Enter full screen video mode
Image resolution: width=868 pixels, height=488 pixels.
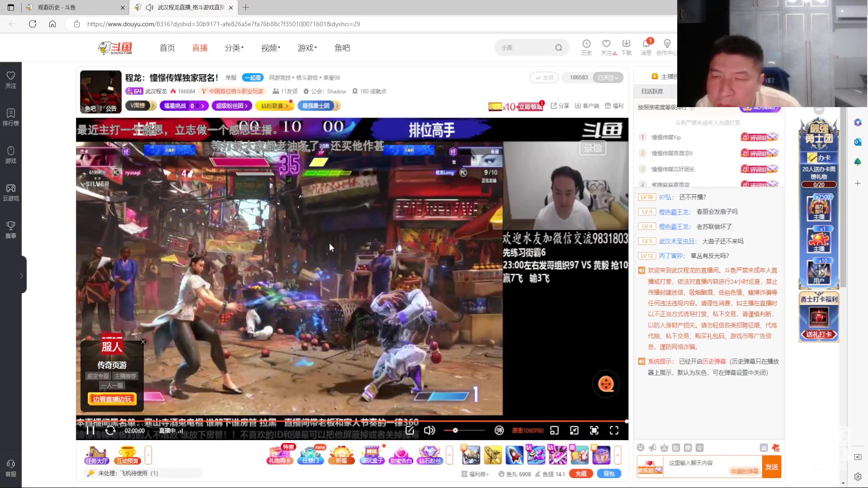614,430
